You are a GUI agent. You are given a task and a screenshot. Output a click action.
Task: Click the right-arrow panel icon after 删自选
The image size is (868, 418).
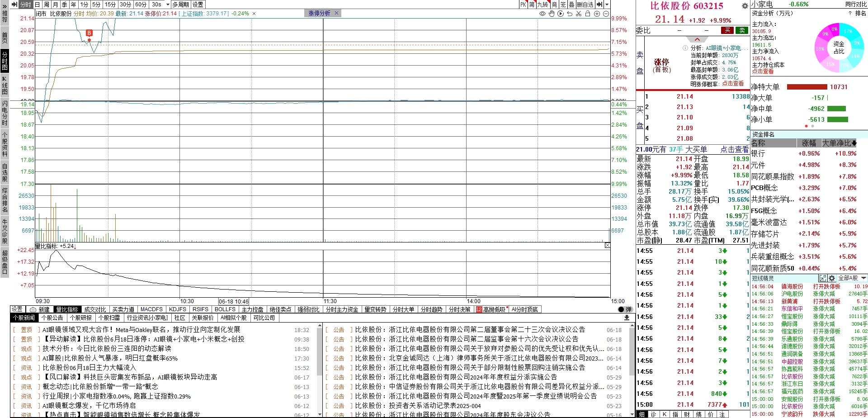(x=599, y=5)
